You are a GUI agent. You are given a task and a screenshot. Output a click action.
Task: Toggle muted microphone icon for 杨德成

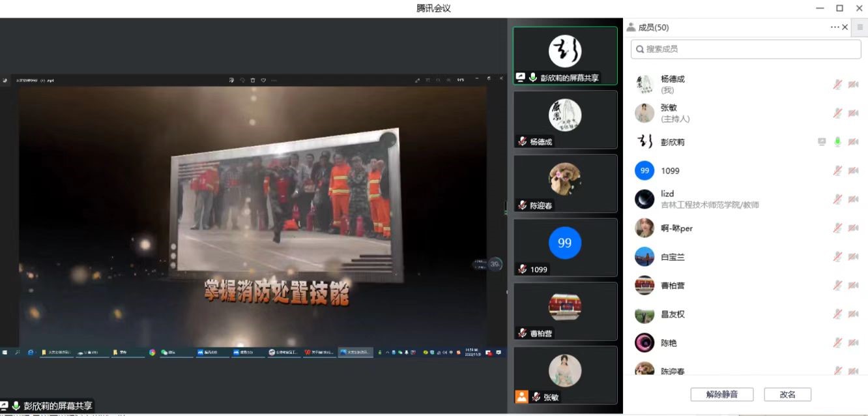(837, 84)
